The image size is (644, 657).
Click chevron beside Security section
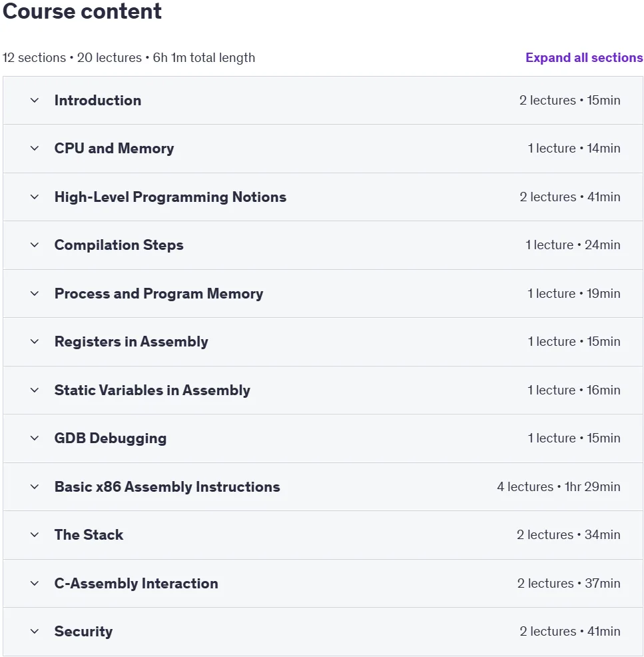click(35, 632)
